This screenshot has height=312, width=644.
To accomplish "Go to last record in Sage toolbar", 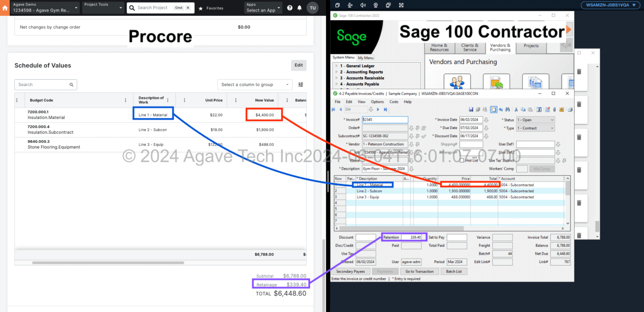I will point(385,109).
